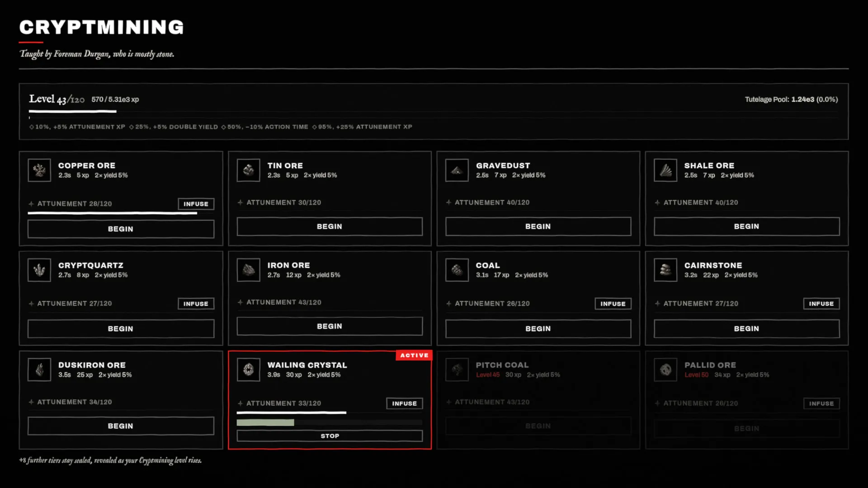This screenshot has height=488, width=868.
Task: Begin mining Gravedust
Action: click(x=538, y=226)
